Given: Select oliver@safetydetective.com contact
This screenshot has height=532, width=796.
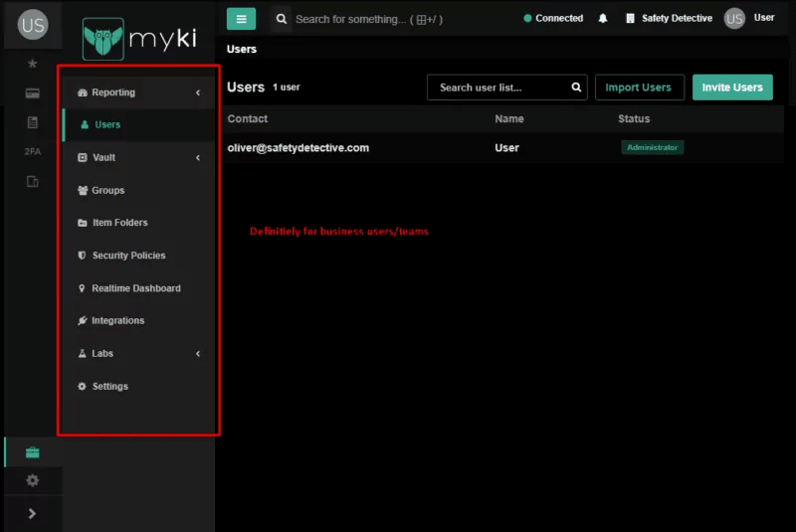Looking at the screenshot, I should [298, 148].
